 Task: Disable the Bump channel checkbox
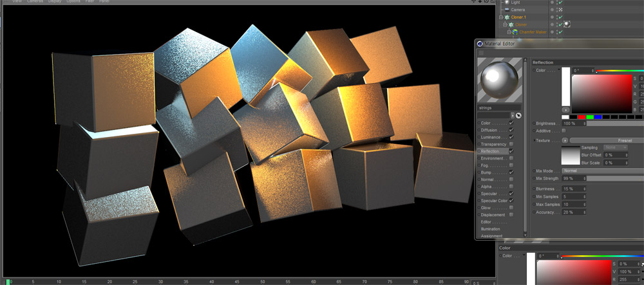(x=511, y=172)
